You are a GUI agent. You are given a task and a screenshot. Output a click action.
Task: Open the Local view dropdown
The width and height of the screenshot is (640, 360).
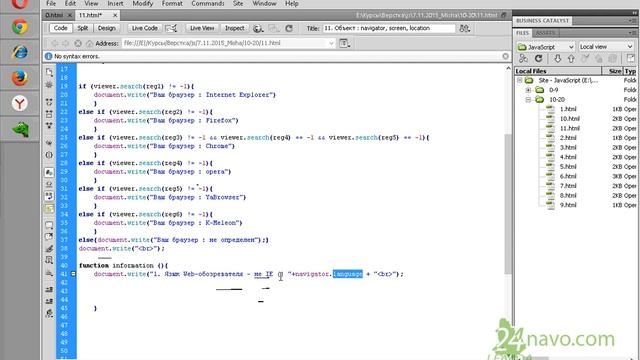606,47
